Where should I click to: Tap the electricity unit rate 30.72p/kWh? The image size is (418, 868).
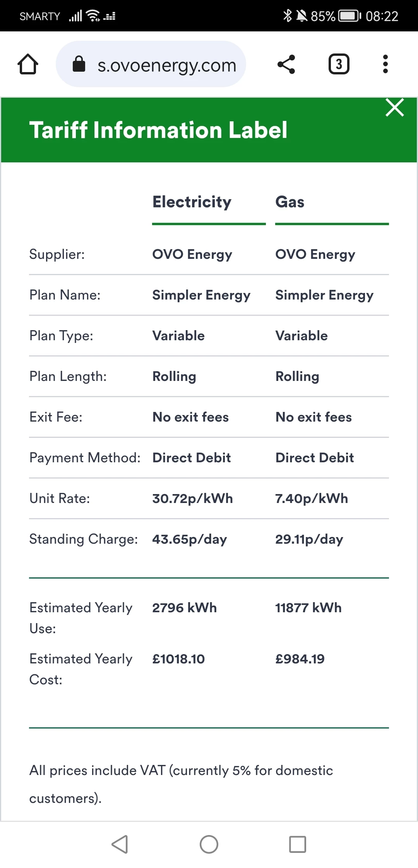pyautogui.click(x=192, y=498)
